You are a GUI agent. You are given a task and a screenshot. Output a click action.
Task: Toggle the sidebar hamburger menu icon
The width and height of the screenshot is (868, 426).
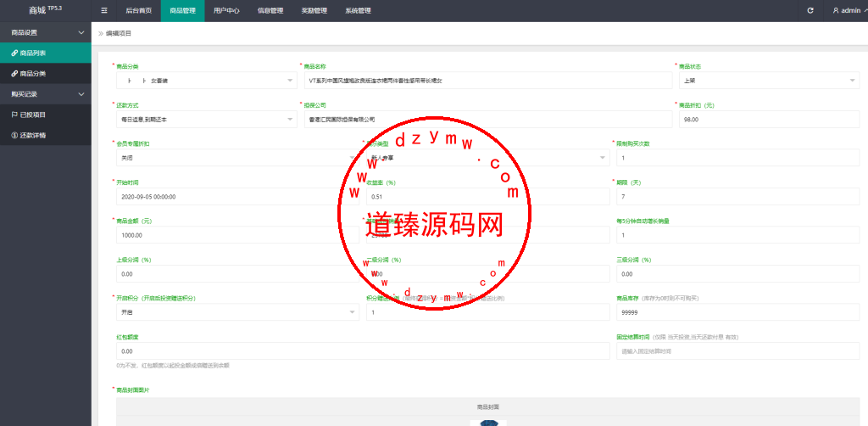point(104,10)
